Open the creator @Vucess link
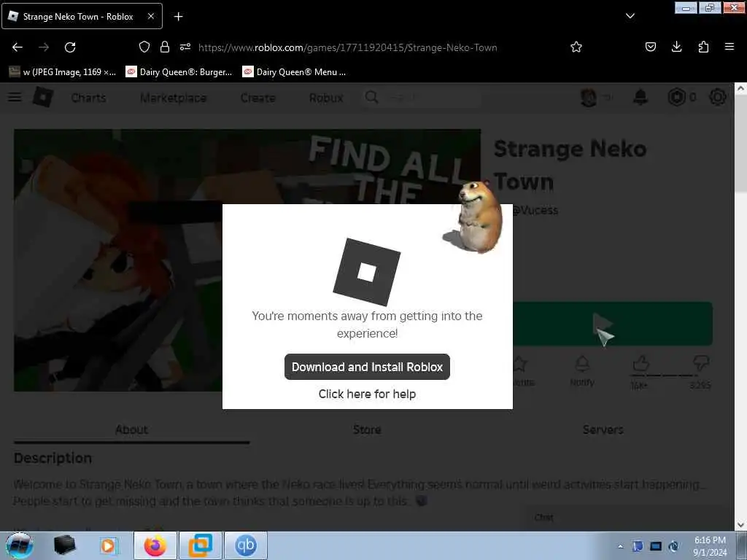This screenshot has height=560, width=747. [535, 210]
